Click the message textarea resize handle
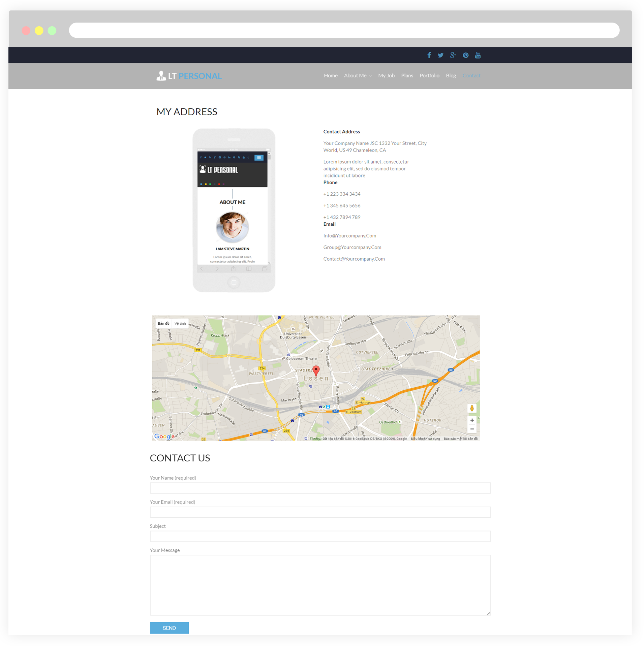Screen dimensions: 644x647 coord(488,613)
